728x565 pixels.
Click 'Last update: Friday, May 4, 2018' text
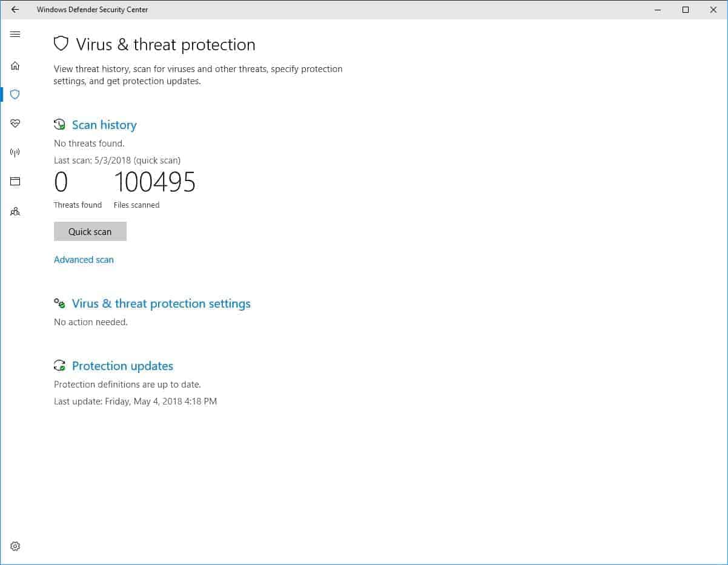coord(135,401)
